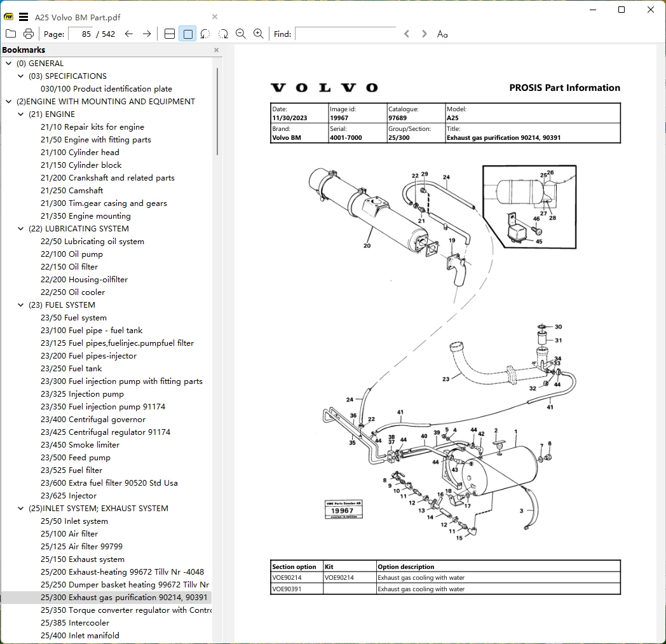Close the A25 Volvo BM Part.pdf tab
The height and width of the screenshot is (644, 666).
coord(215,17)
